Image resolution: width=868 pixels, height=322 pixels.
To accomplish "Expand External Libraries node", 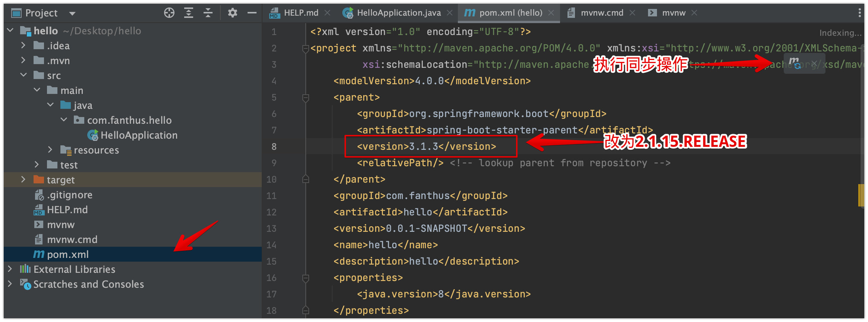I will (10, 269).
